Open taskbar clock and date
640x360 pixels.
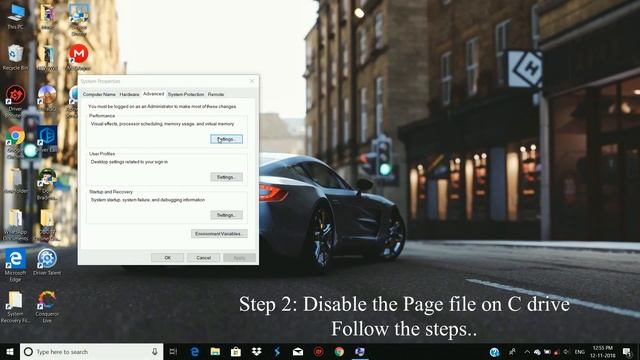(x=603, y=351)
